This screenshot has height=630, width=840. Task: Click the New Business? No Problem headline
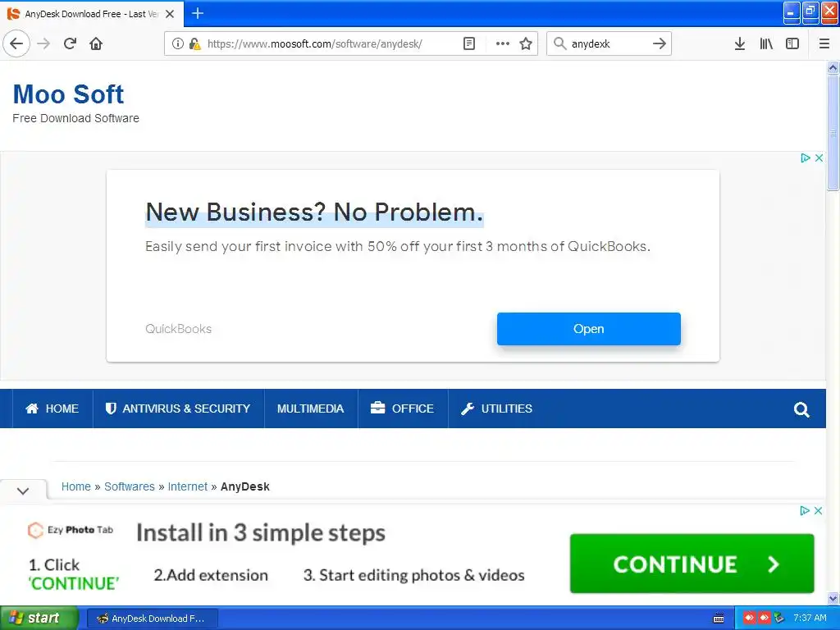314,212
